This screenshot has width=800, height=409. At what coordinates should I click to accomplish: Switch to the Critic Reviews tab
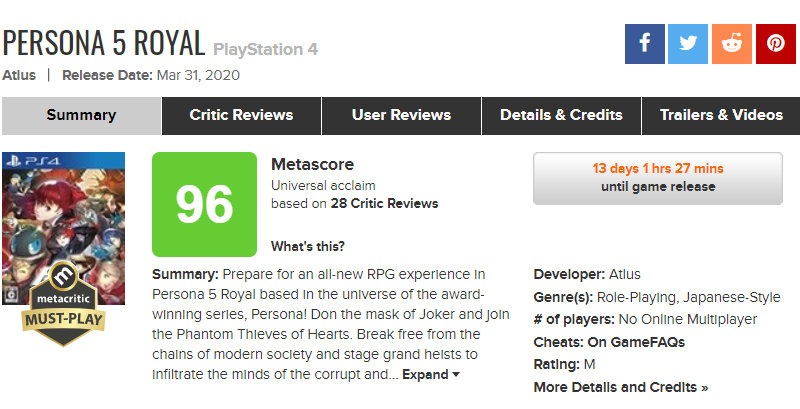(x=241, y=115)
